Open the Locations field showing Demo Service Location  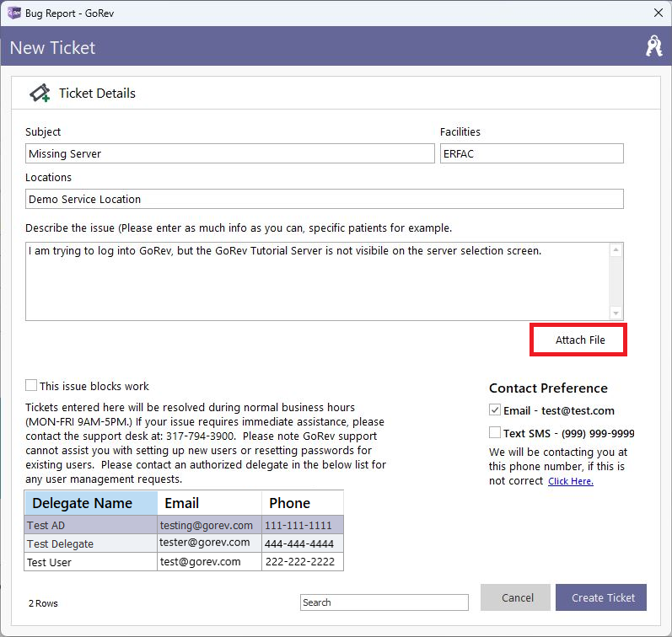(x=325, y=199)
